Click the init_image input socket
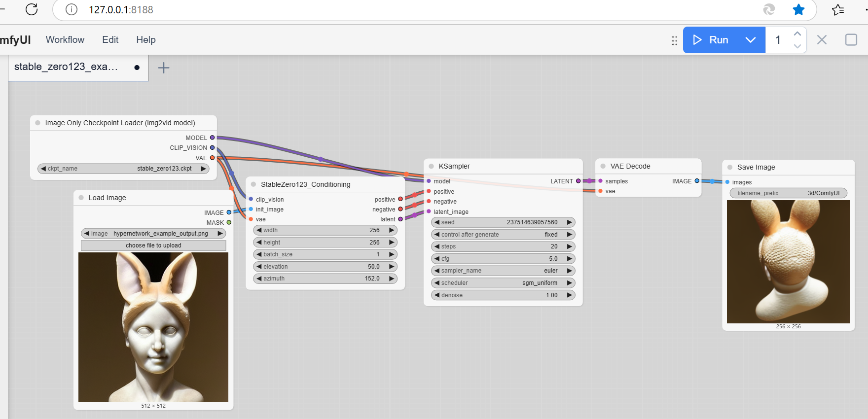The height and width of the screenshot is (419, 868). pos(251,209)
